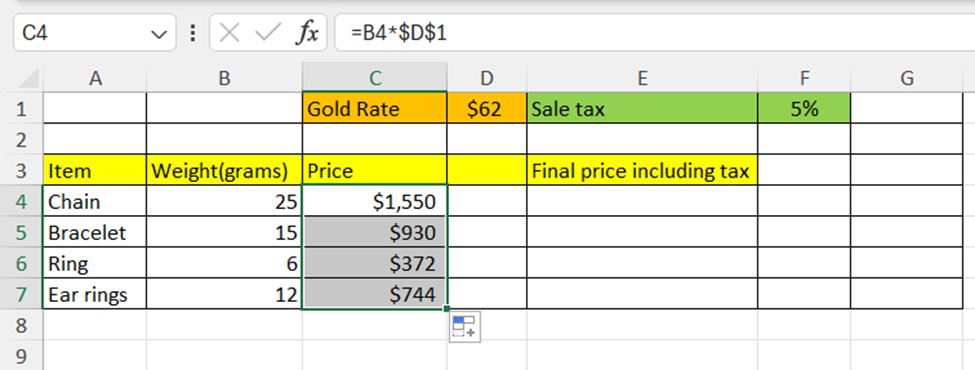975x370 pixels.
Task: Click the three-dot formula bar handle
Action: point(193,33)
